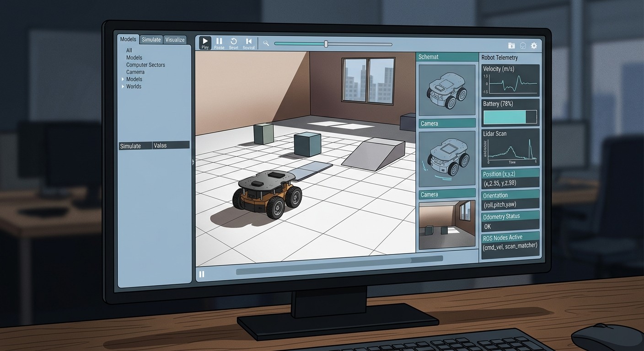Switch to the Models tab
The width and height of the screenshot is (644, 351).
click(x=128, y=39)
